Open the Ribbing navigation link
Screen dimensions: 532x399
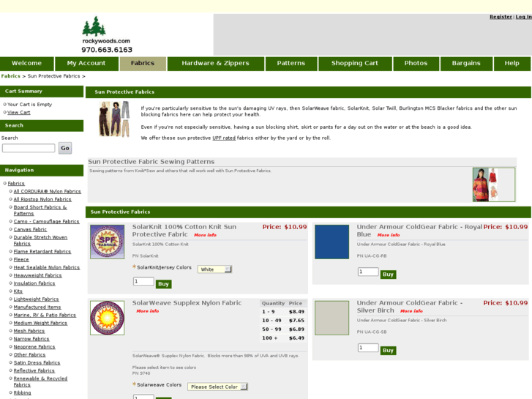point(23,393)
